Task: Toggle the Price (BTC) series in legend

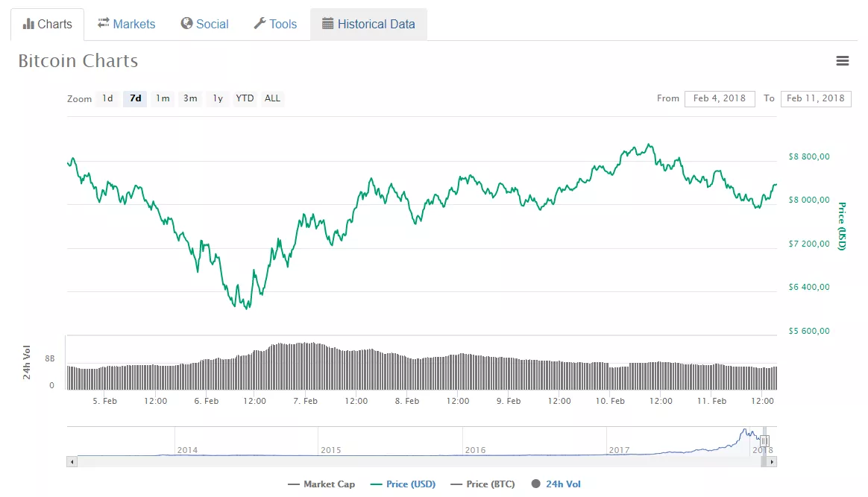Action: tap(482, 484)
